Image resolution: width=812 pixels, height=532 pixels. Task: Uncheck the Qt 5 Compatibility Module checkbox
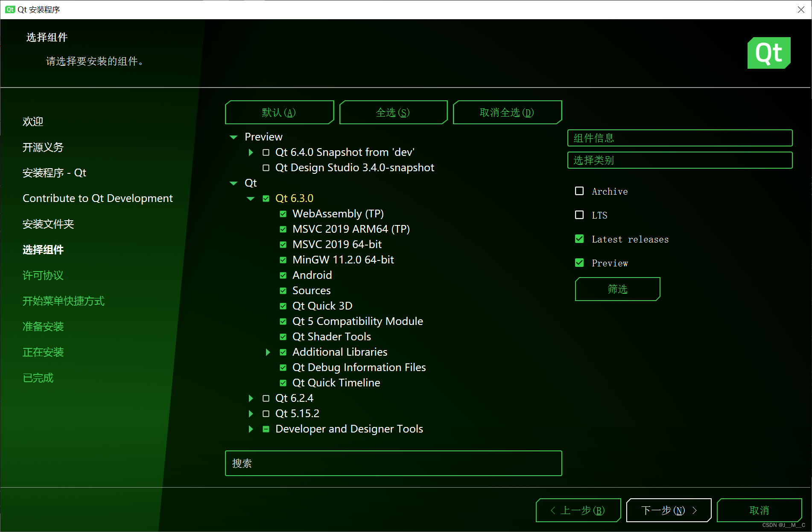coord(283,322)
